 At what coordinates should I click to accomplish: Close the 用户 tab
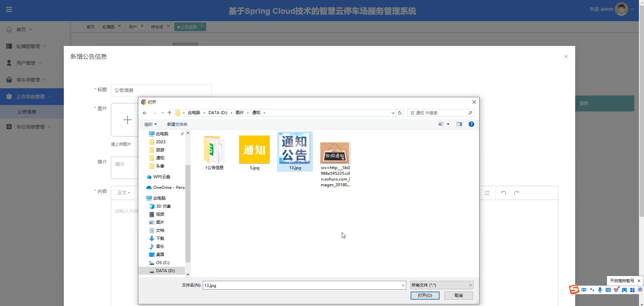tap(142, 26)
